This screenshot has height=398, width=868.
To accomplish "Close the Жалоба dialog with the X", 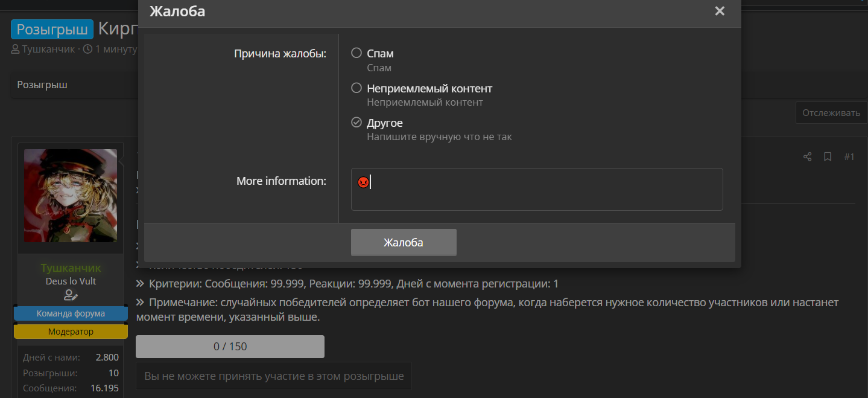I will click(719, 11).
